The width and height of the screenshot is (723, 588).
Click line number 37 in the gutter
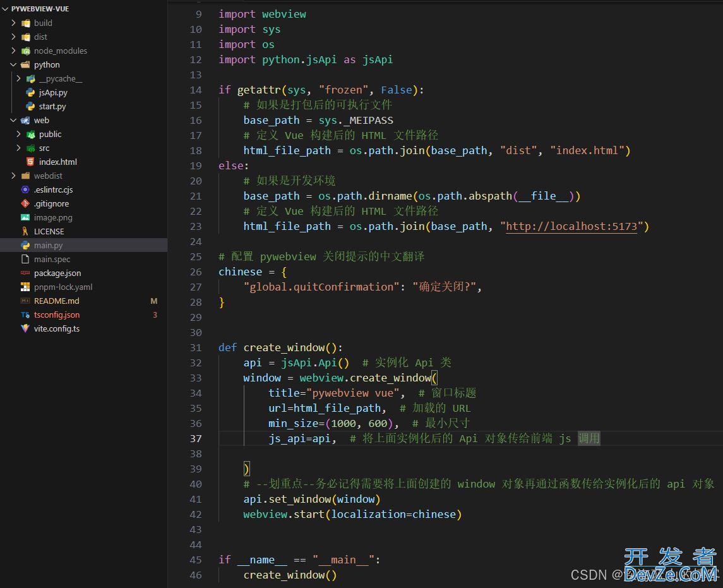[196, 438]
